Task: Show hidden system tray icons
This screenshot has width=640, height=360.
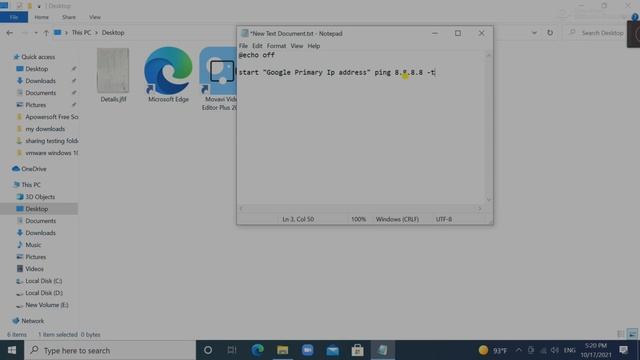Action: (x=518, y=350)
